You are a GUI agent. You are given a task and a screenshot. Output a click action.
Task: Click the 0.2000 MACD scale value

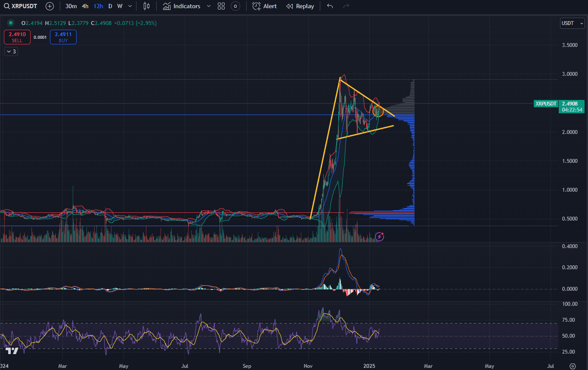pos(570,267)
